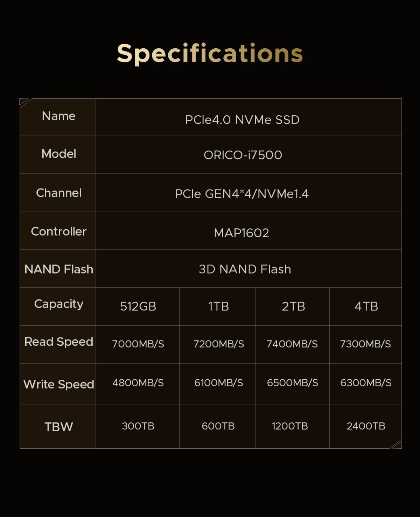Viewport: 420px width, 517px height.
Task: Select the PCIe4.0 NVMe SSD text
Action: [242, 120]
